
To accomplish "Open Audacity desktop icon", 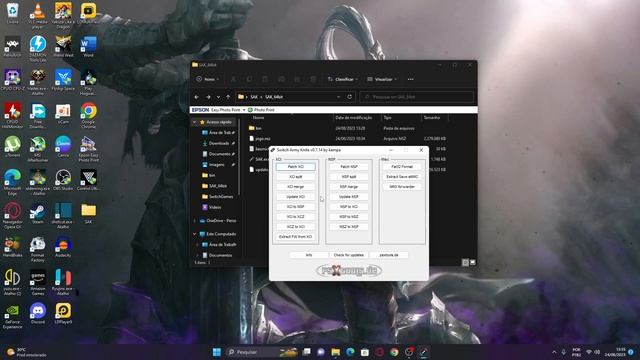I will click(x=63, y=247).
